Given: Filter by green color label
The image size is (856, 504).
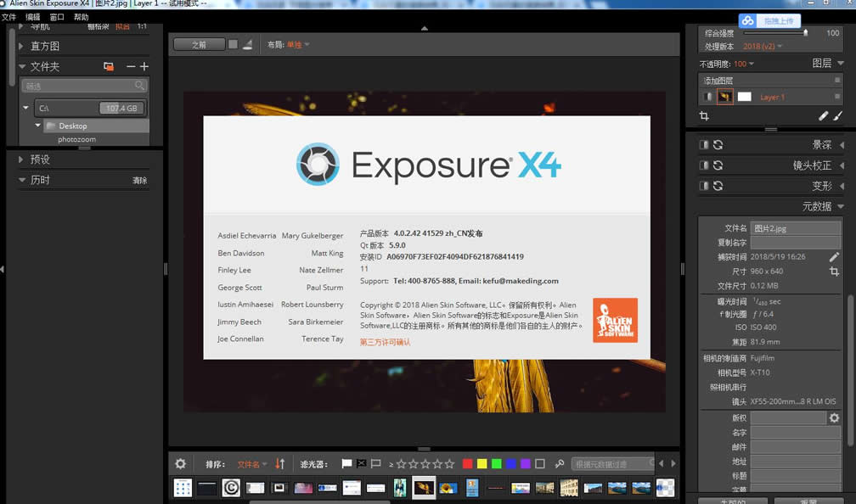Looking at the screenshot, I should click(496, 463).
